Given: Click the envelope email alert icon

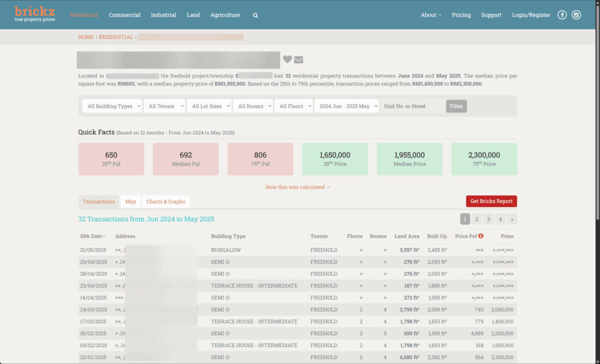Looking at the screenshot, I should 299,59.
